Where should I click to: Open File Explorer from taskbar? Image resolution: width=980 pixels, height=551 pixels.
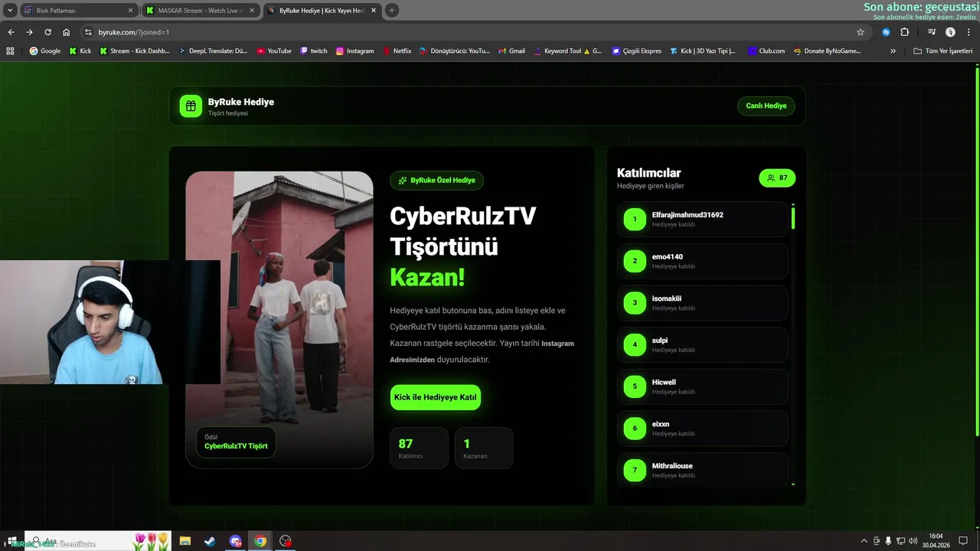[x=185, y=541]
